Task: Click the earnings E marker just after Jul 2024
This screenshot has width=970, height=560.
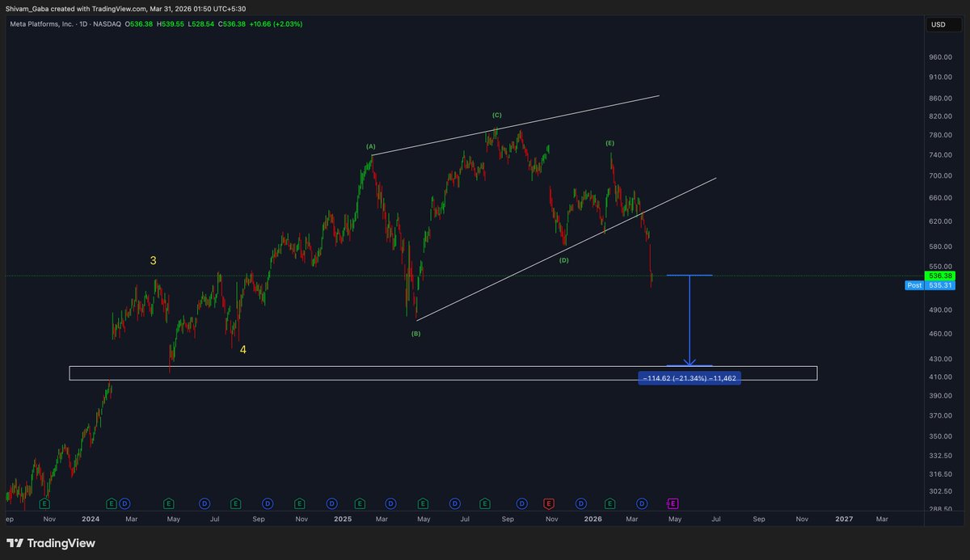Action: tap(235, 503)
